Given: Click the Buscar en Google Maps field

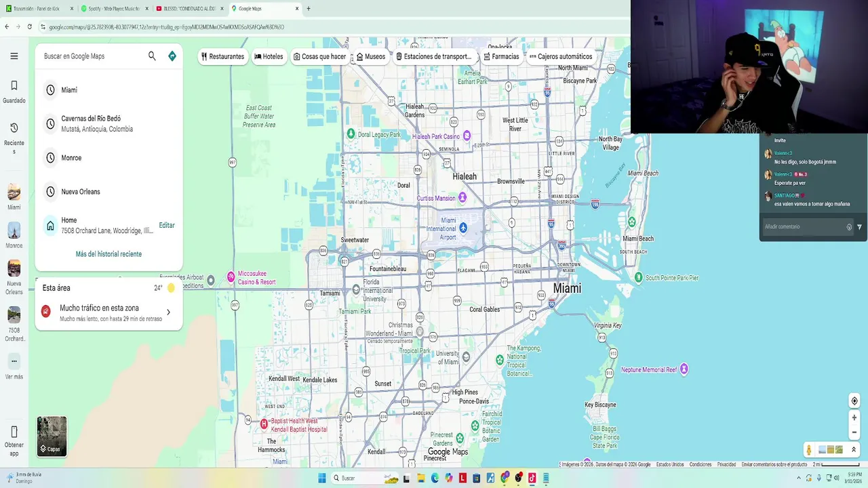Looking at the screenshot, I should (94, 56).
